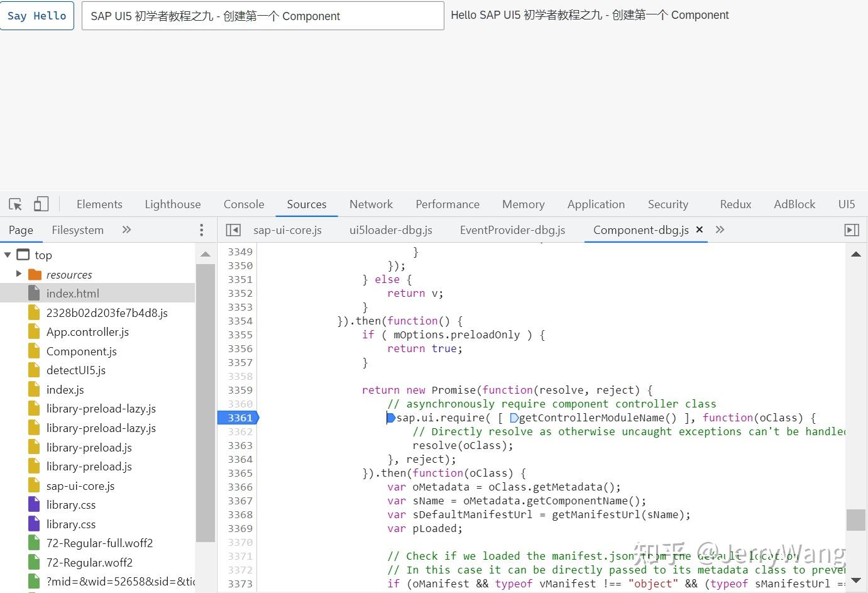The width and height of the screenshot is (868, 593).
Task: Click the text input containing the tutorial title
Action: [262, 16]
